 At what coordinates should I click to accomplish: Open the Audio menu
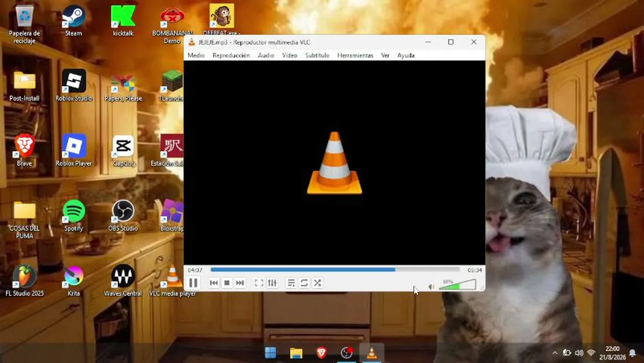coord(266,55)
